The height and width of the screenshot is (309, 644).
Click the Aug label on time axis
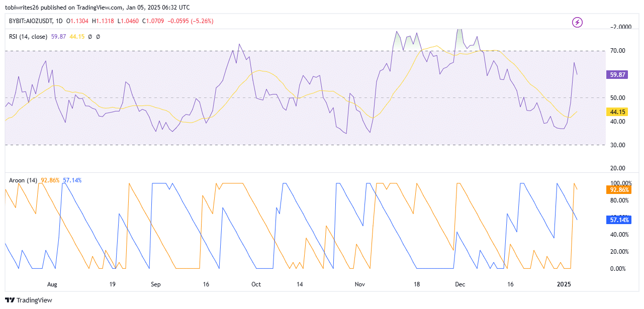tap(52, 284)
